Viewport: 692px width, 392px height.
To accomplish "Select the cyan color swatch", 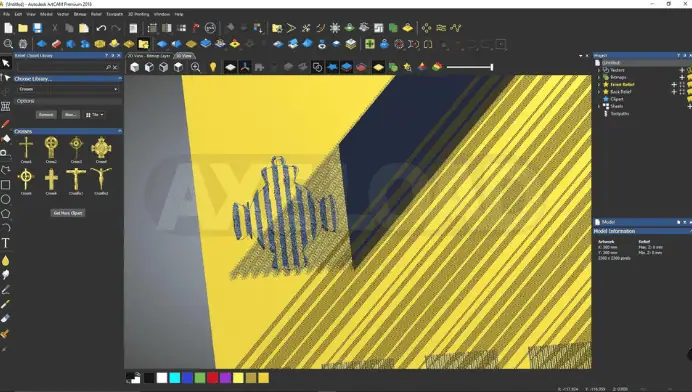I will [x=175, y=378].
